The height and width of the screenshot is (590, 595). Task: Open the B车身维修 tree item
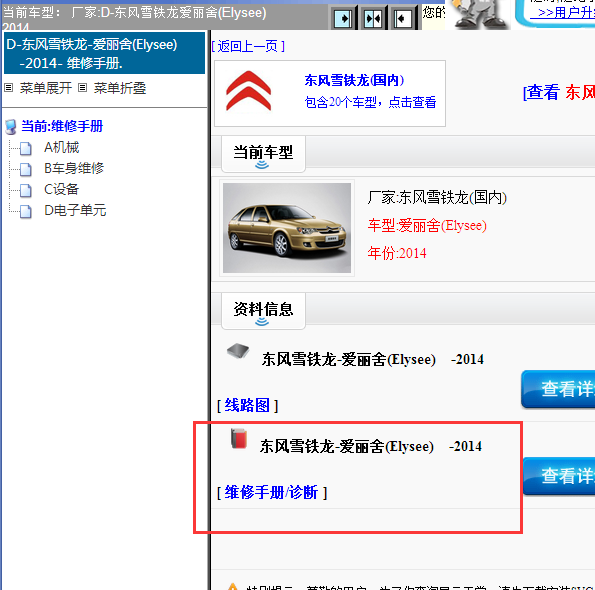tap(74, 168)
